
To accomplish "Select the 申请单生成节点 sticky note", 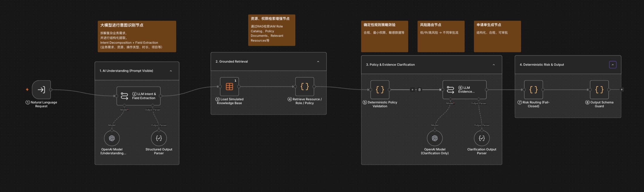I will point(497,36).
